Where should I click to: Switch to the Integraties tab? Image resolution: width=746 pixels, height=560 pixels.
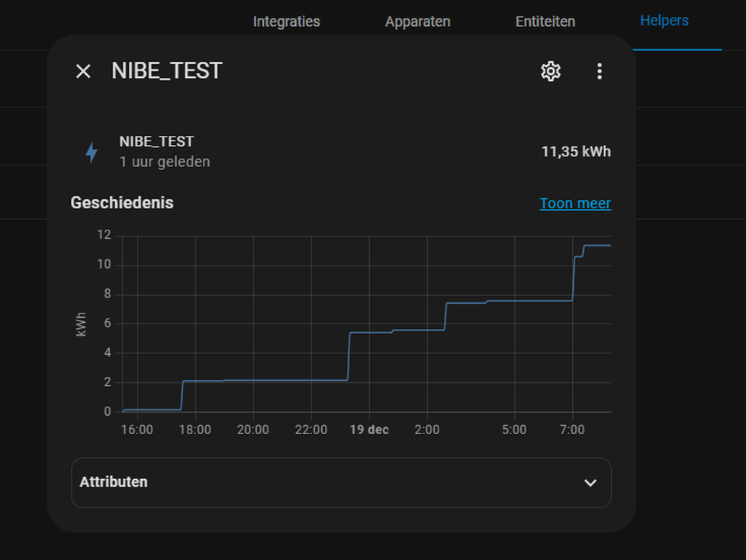coord(286,21)
